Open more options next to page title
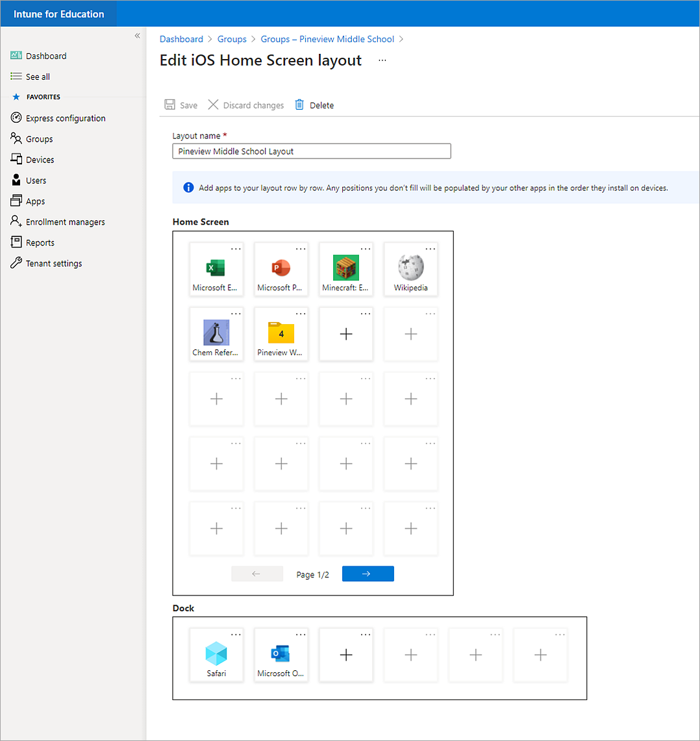The image size is (700, 741). pyautogui.click(x=382, y=60)
